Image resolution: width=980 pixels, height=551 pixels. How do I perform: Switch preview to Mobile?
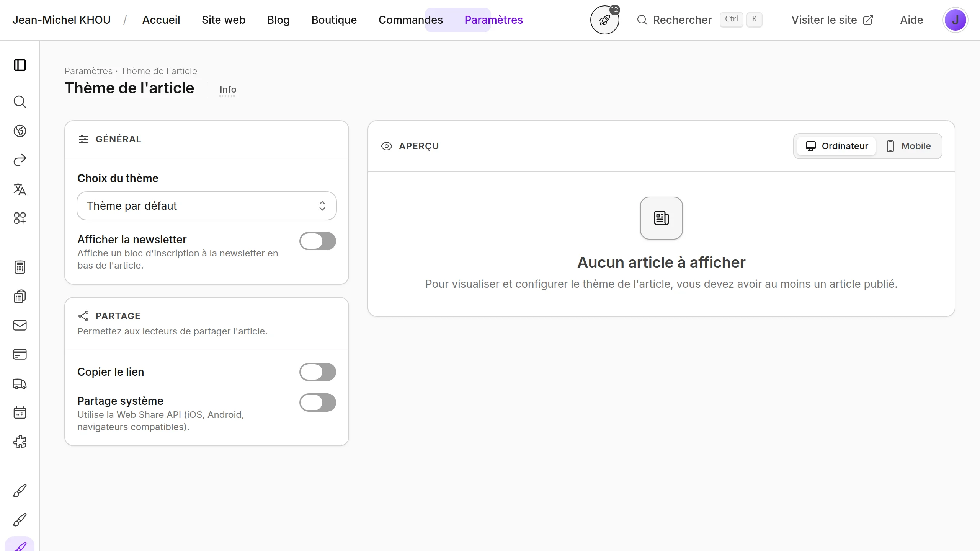coord(908,146)
